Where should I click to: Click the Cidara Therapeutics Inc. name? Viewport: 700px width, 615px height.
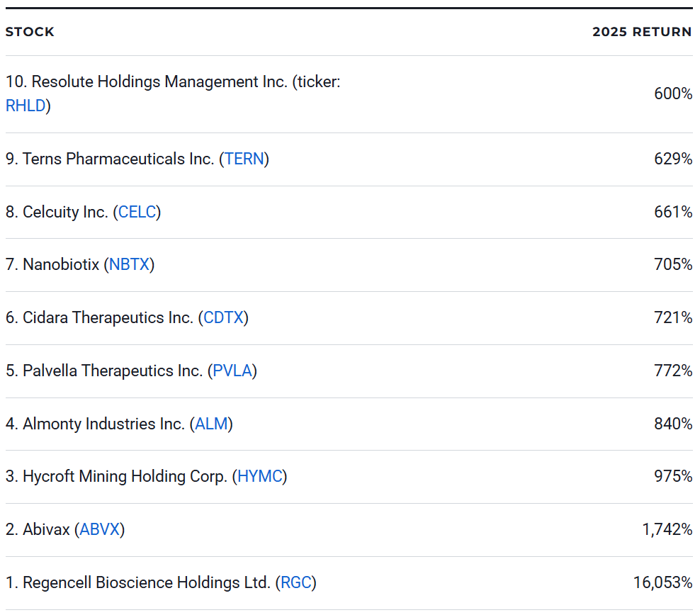point(108,317)
